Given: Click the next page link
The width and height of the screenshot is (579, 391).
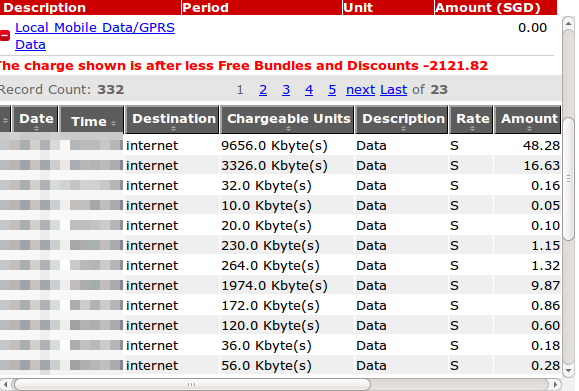Looking at the screenshot, I should pos(360,90).
